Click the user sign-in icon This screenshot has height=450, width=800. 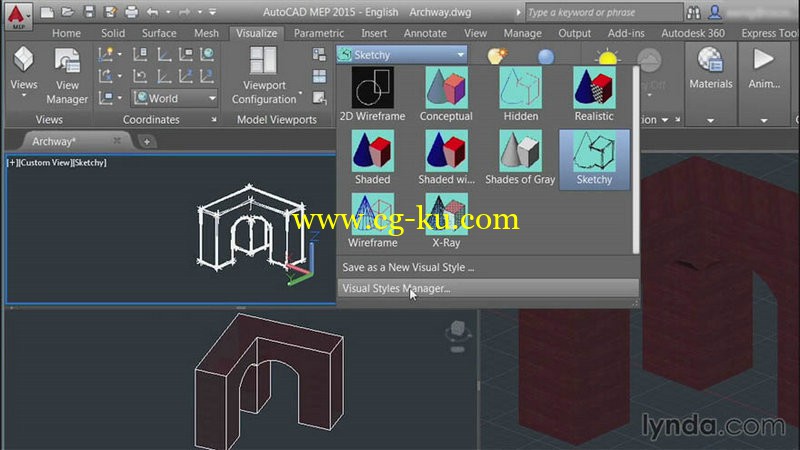[x=715, y=13]
